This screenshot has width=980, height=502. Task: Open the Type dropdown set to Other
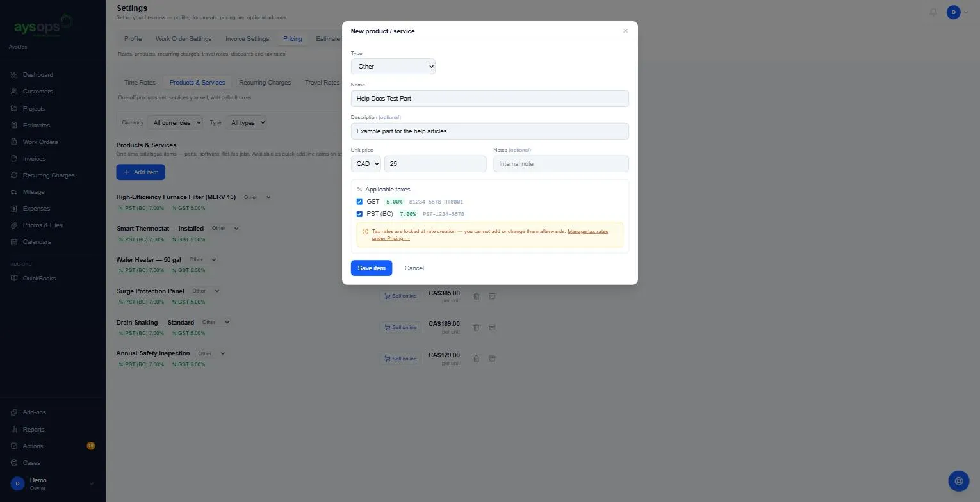(x=393, y=67)
